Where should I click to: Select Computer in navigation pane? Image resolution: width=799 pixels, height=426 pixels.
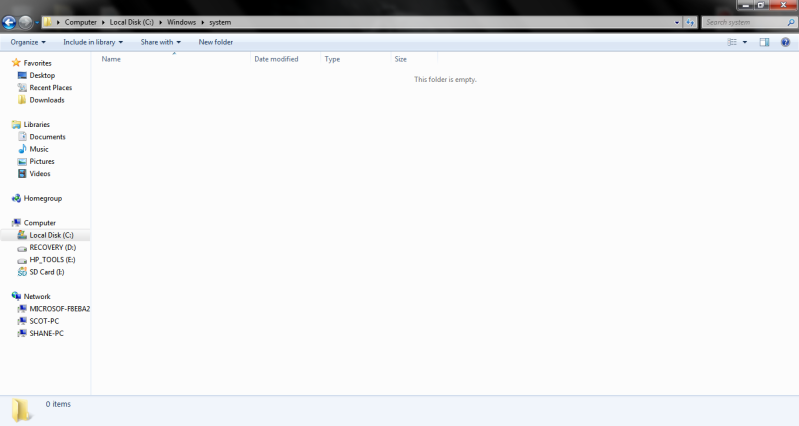(x=40, y=223)
